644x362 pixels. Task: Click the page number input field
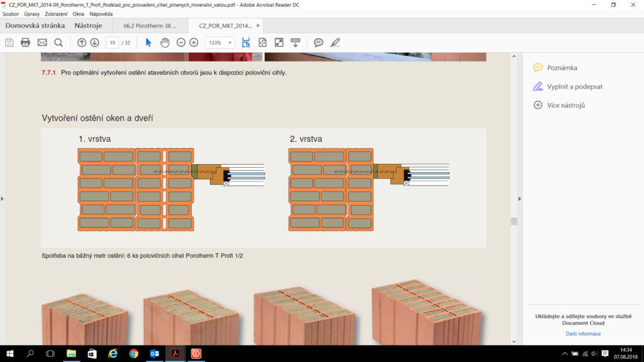coord(112,43)
